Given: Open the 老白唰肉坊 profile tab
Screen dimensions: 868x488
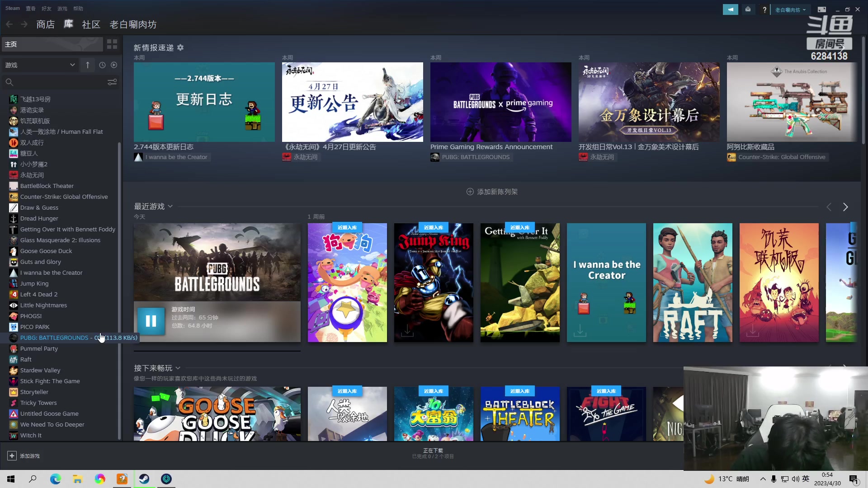Looking at the screenshot, I should [133, 24].
